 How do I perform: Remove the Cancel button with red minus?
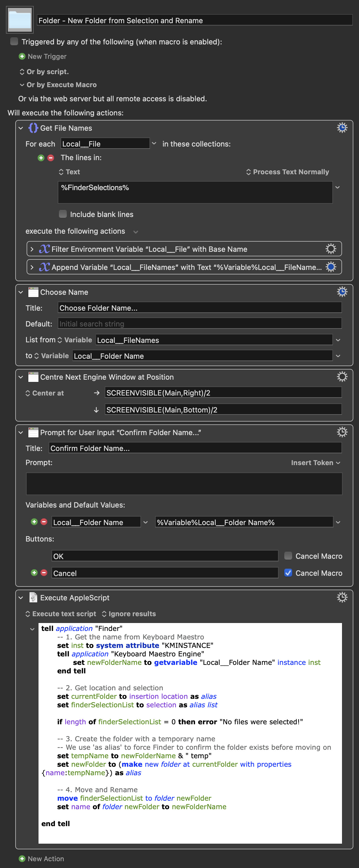click(44, 573)
